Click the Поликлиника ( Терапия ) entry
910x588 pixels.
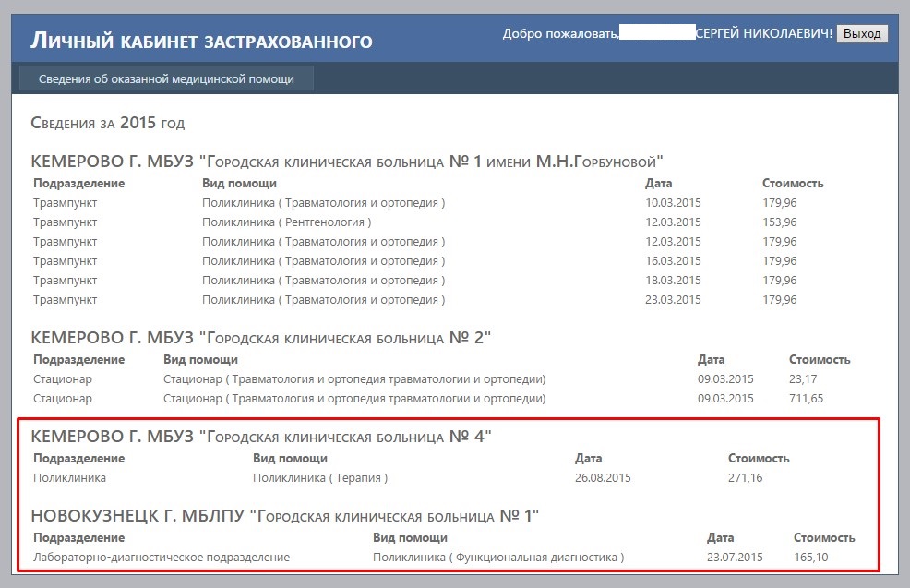[320, 478]
